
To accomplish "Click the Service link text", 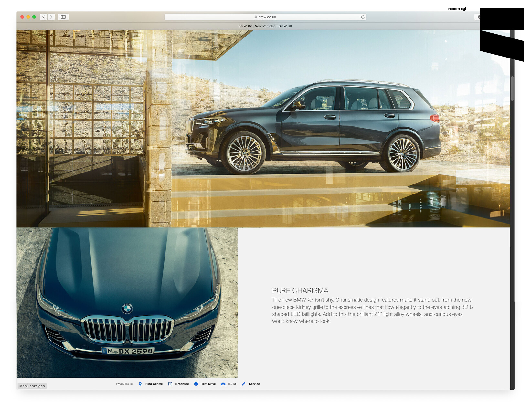I will click(x=254, y=384).
